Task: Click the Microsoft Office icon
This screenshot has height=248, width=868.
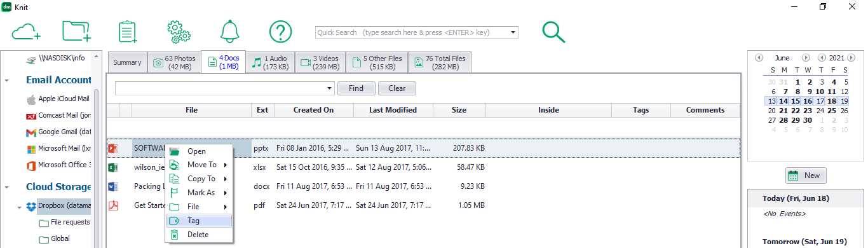Action: pos(31,165)
